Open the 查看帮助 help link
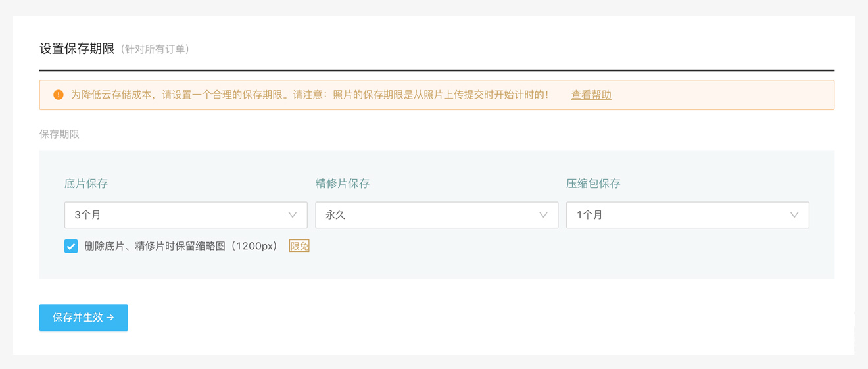The height and width of the screenshot is (369, 868). coord(591,95)
